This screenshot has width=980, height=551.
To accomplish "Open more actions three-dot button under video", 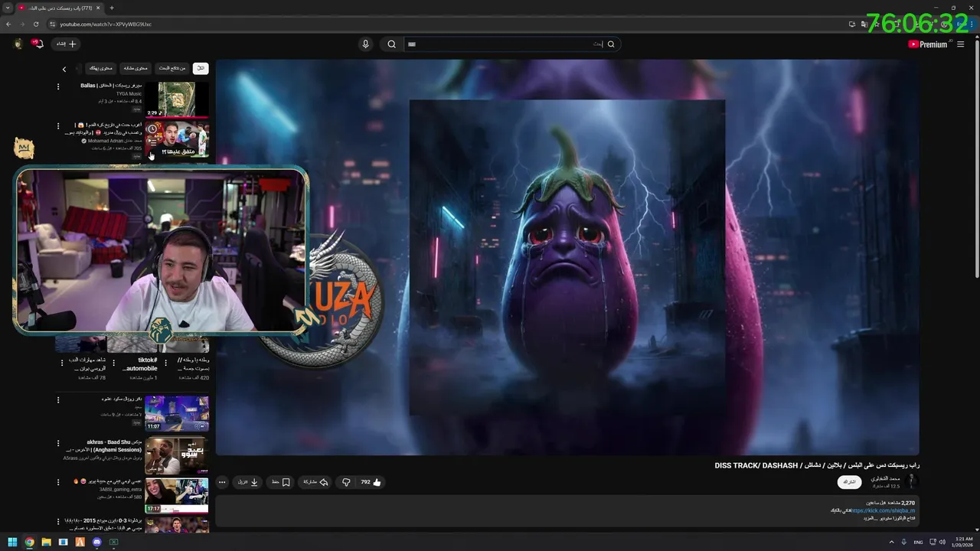I will point(222,482).
